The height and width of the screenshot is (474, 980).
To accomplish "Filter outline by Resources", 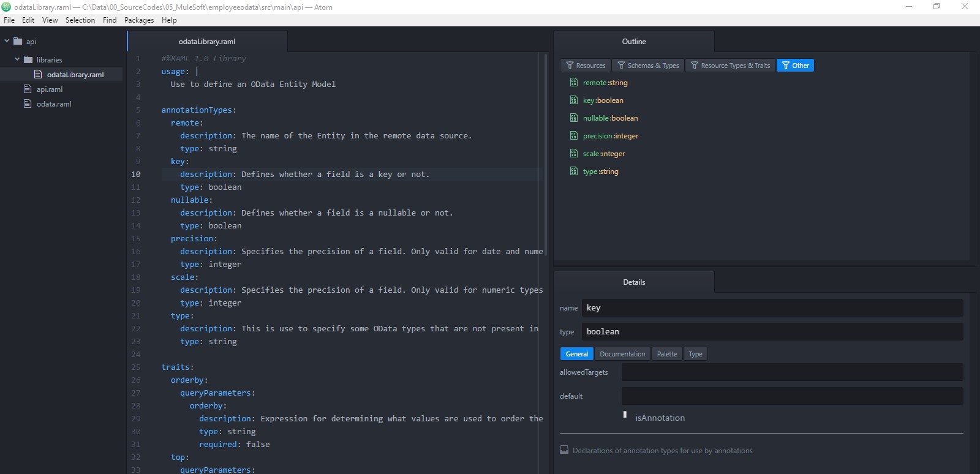I will click(x=586, y=66).
